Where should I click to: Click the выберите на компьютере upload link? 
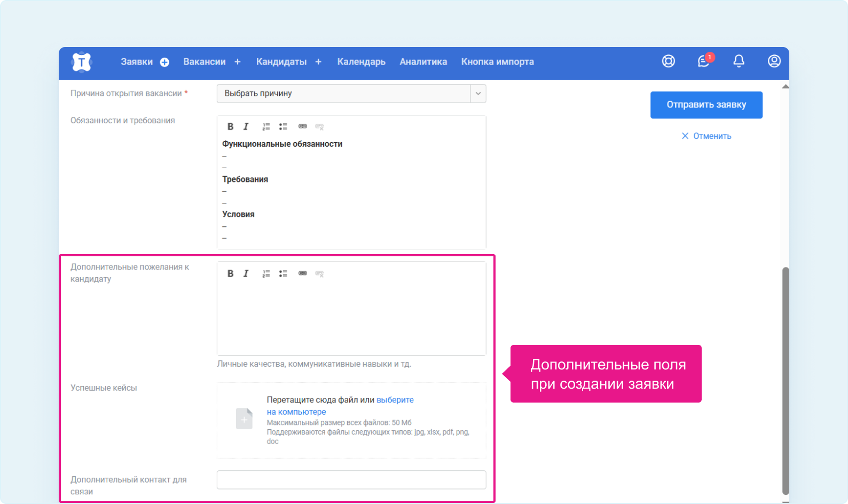coord(395,400)
